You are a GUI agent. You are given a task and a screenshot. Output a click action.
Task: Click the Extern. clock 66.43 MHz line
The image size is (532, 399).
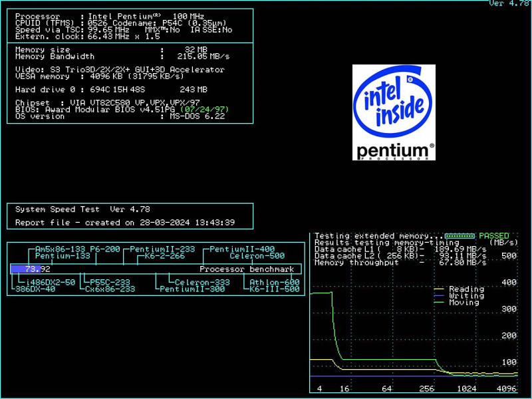tap(88, 37)
